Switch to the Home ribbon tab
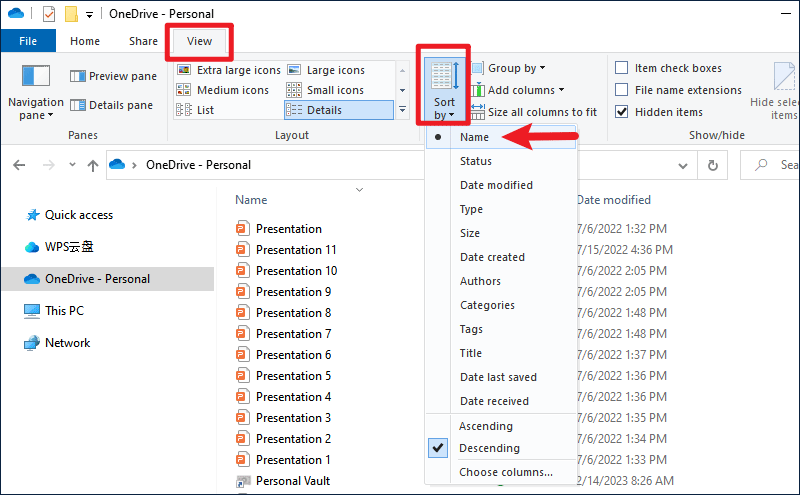This screenshot has width=800, height=495. tap(85, 41)
